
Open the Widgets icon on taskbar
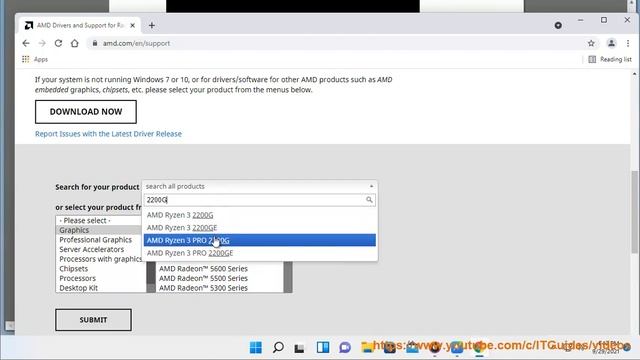[323, 347]
